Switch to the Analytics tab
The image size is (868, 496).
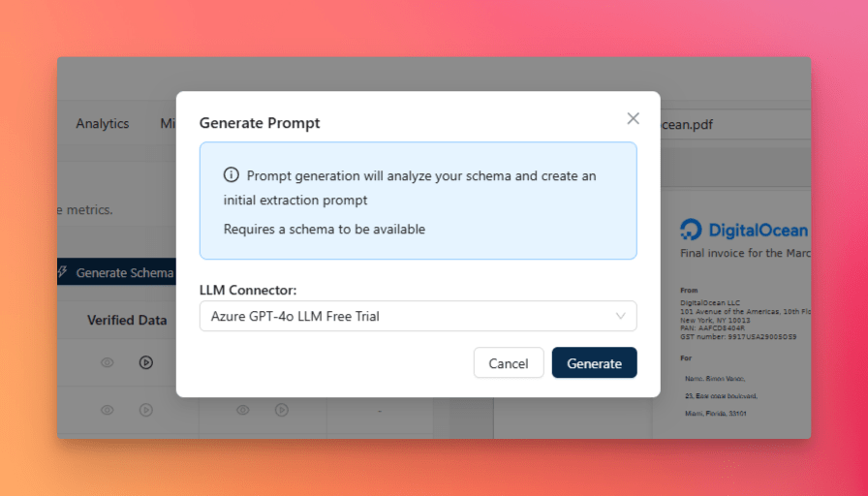click(103, 123)
